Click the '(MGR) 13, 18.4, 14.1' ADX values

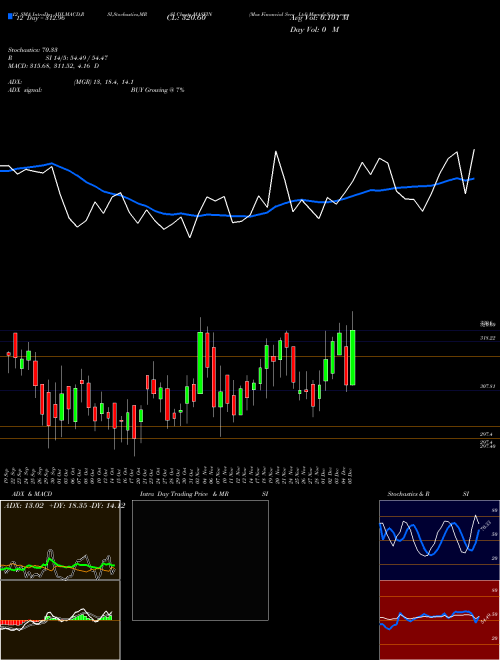(104, 82)
